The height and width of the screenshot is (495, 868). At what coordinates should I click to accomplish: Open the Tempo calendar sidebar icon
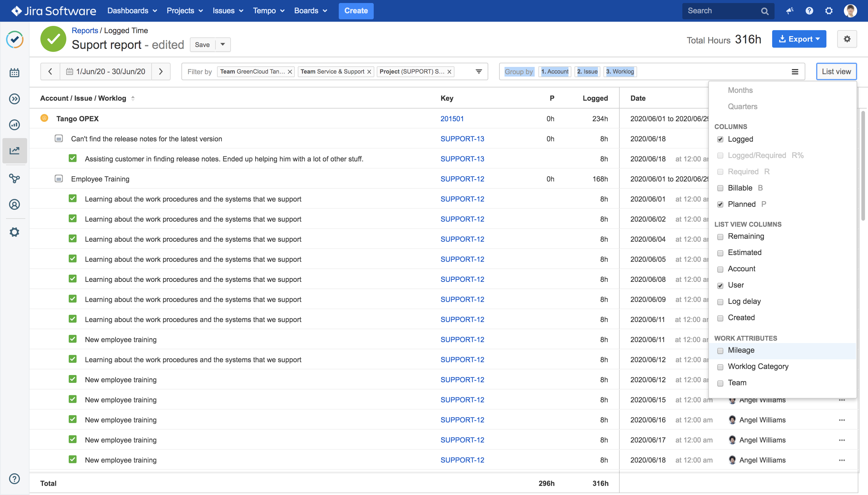(x=14, y=72)
